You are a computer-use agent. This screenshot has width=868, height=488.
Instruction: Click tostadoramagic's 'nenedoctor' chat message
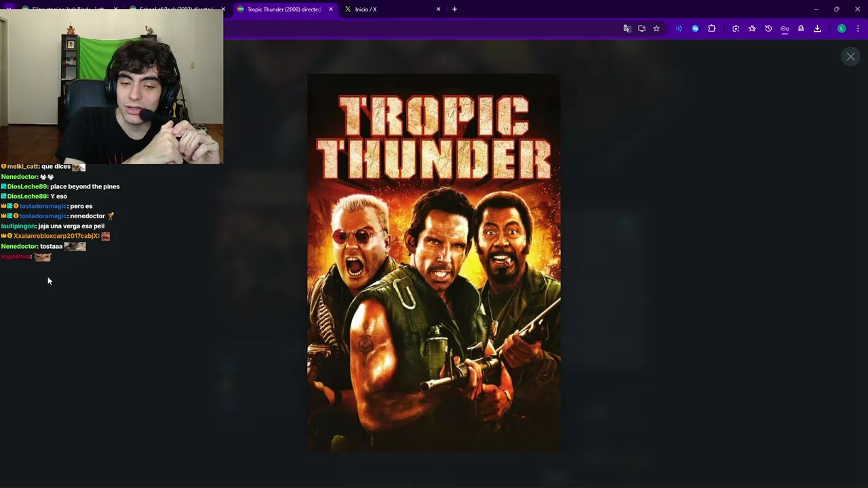tap(87, 216)
